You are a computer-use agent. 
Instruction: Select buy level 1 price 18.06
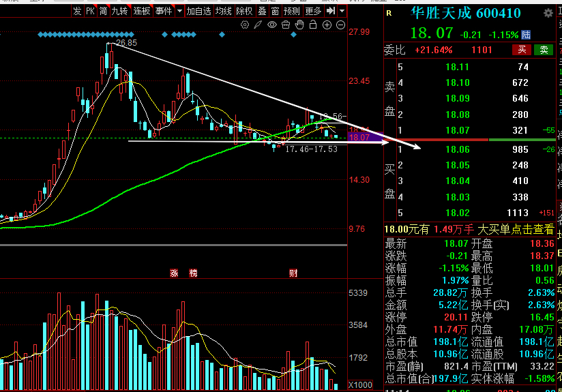[457, 149]
